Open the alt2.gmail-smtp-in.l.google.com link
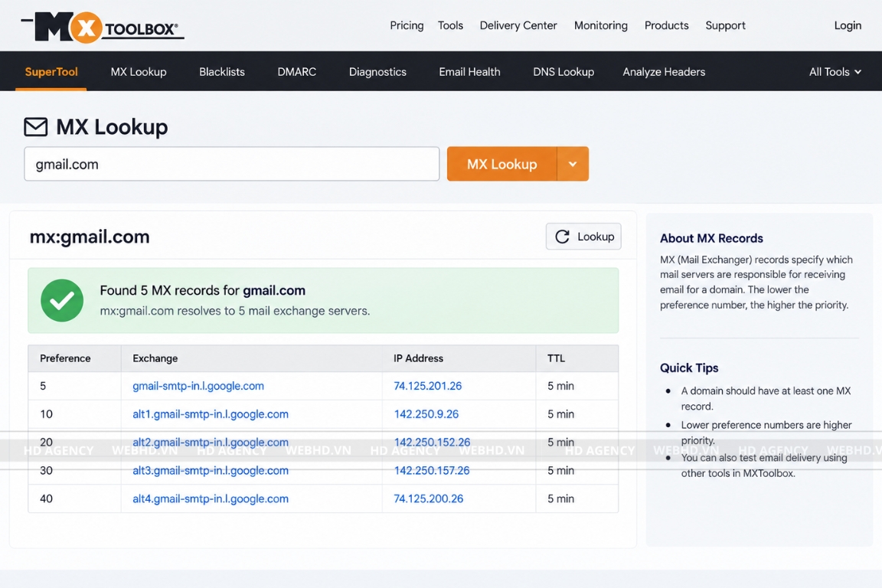The height and width of the screenshot is (588, 882). click(x=211, y=443)
